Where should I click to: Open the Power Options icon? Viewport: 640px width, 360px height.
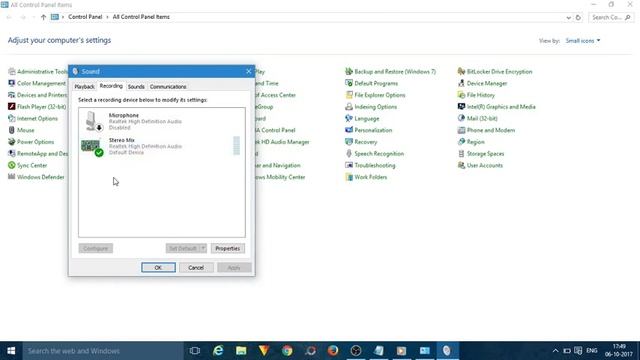pyautogui.click(x=31, y=142)
